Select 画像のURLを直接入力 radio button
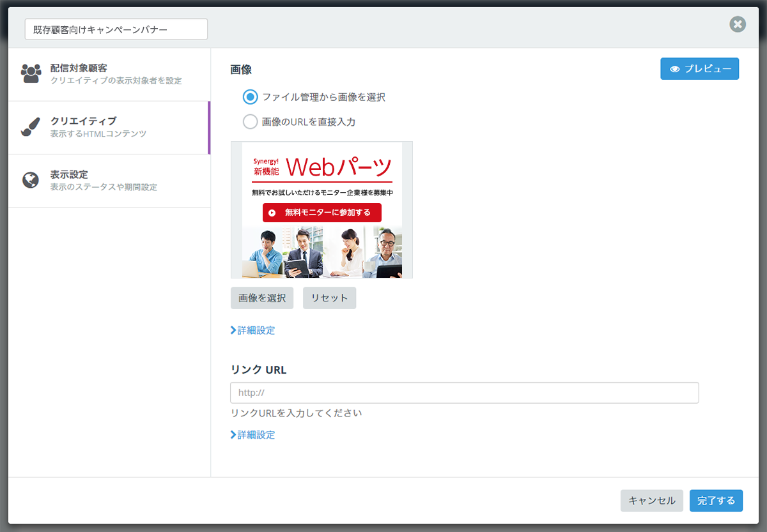 [250, 121]
